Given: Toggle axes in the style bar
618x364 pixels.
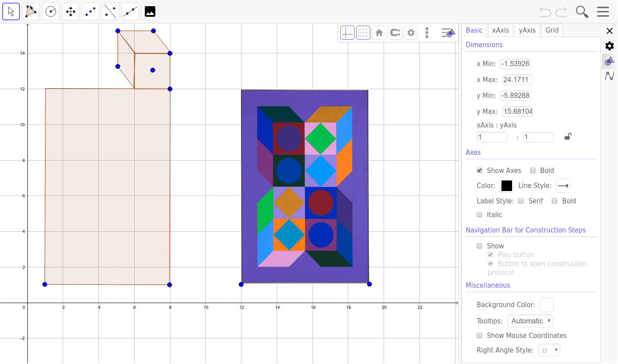Looking at the screenshot, I should (x=347, y=33).
